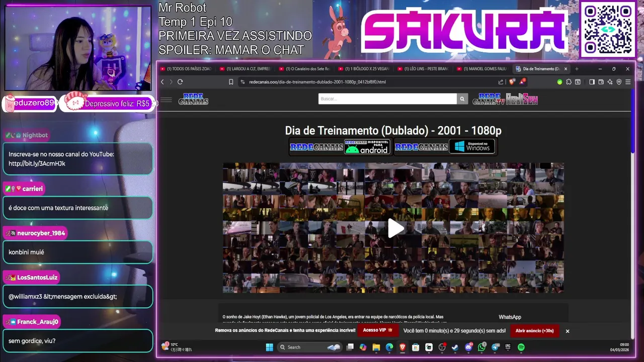This screenshot has width=644, height=362.
Task: Open the RedeCanais Windows app banner
Action: 445,147
